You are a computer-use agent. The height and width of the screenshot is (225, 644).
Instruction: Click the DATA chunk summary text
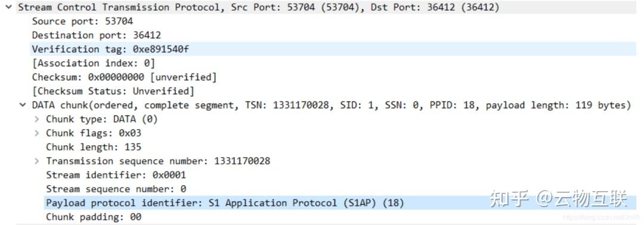(332, 105)
